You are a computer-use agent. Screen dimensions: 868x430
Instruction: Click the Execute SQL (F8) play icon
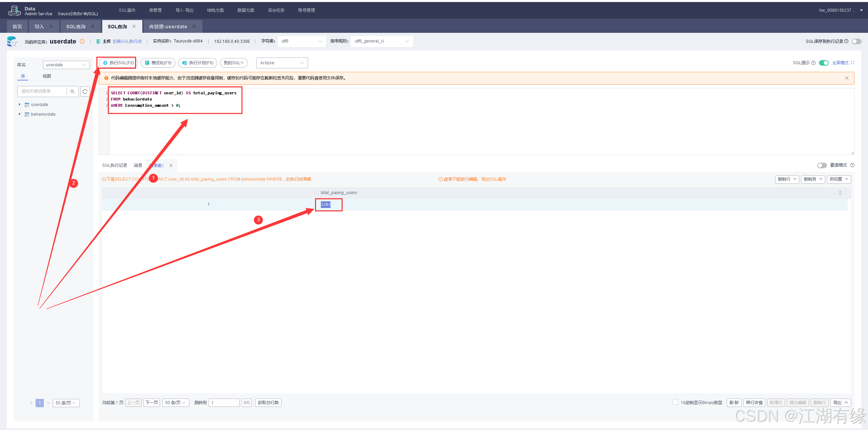[105, 63]
